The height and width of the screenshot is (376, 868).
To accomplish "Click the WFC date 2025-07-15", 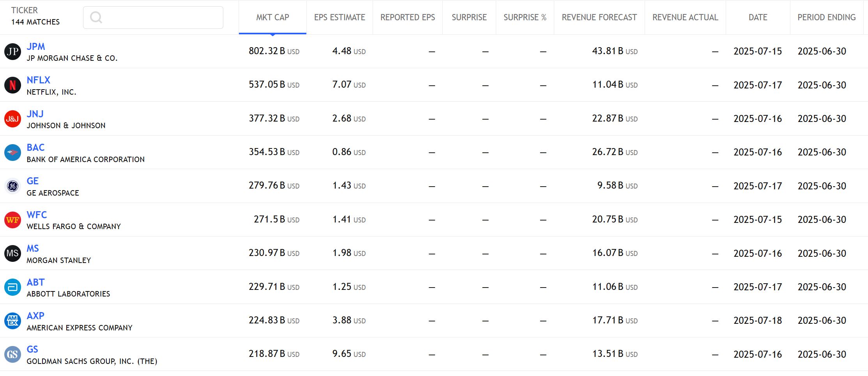I will pyautogui.click(x=758, y=219).
